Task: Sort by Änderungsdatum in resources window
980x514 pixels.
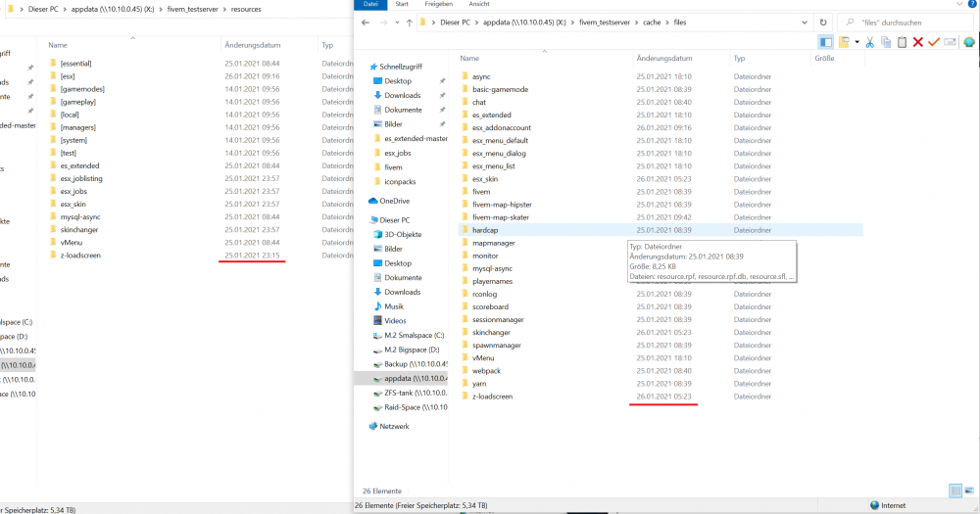Action: [x=253, y=45]
